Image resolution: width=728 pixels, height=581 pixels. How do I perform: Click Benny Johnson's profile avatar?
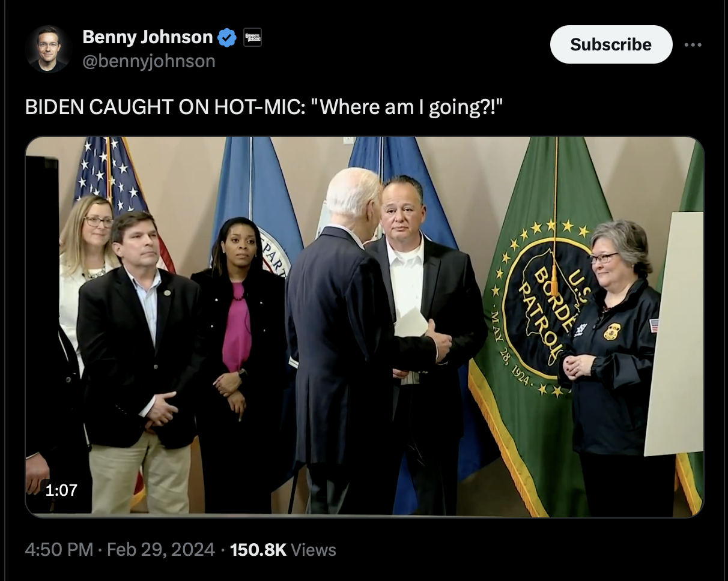(x=49, y=49)
